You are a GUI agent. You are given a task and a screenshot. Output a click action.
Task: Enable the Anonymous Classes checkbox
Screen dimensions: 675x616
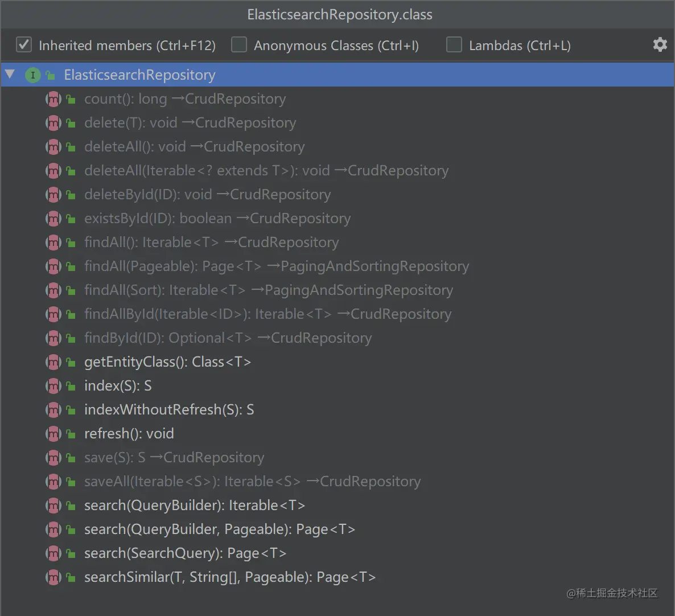pos(239,44)
